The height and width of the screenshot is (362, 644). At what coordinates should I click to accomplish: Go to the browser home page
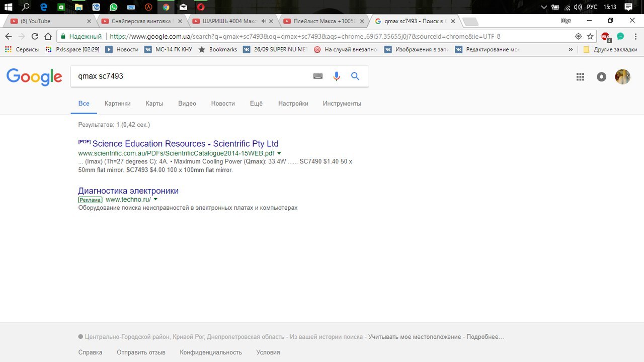[48, 36]
